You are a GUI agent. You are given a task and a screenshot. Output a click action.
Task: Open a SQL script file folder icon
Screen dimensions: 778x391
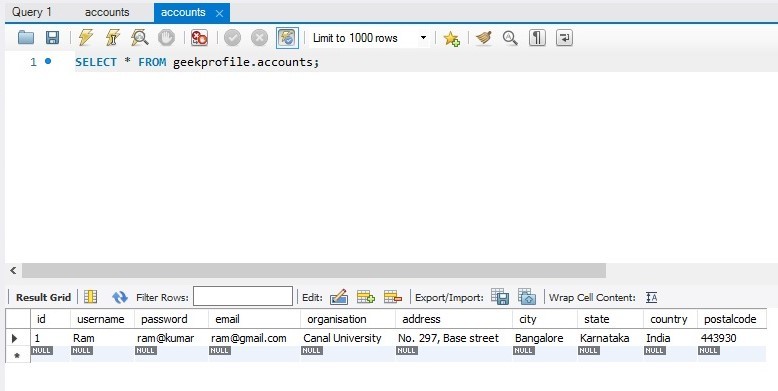[26, 38]
